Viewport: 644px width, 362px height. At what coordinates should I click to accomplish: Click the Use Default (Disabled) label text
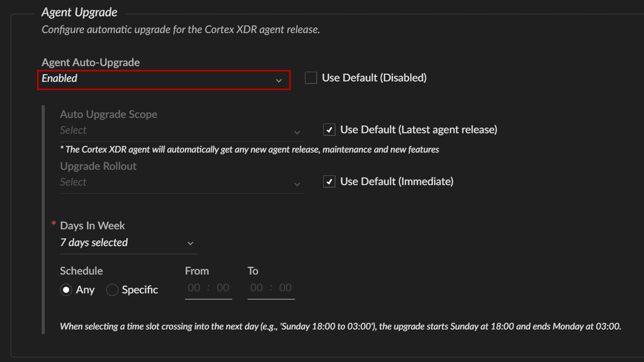point(374,78)
